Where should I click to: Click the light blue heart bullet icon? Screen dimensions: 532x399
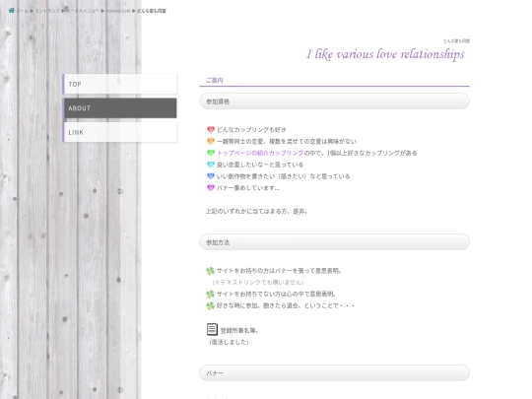pos(211,165)
